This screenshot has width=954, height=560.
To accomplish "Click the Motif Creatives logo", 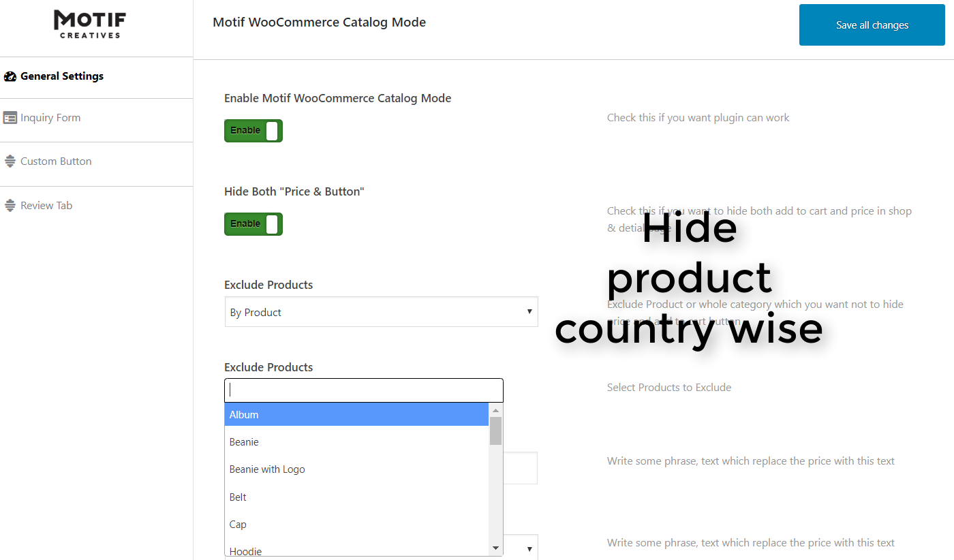I will pos(90,24).
